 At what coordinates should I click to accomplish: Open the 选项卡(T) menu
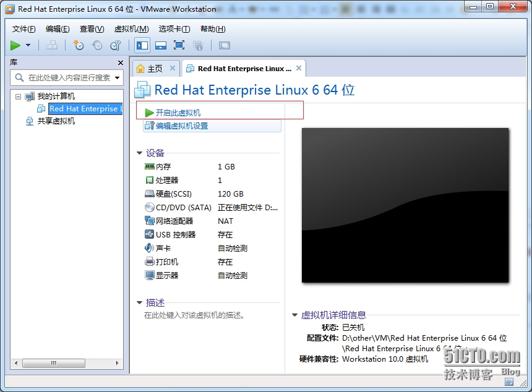click(x=174, y=29)
